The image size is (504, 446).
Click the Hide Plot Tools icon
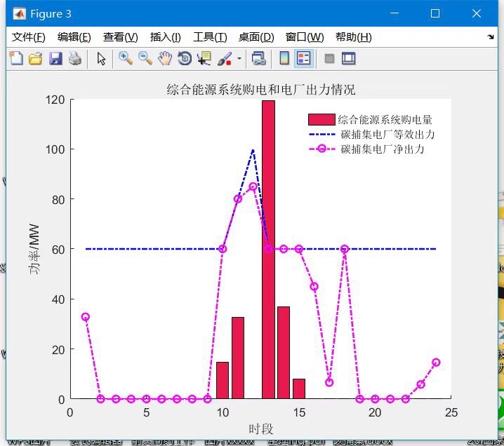coord(329,59)
